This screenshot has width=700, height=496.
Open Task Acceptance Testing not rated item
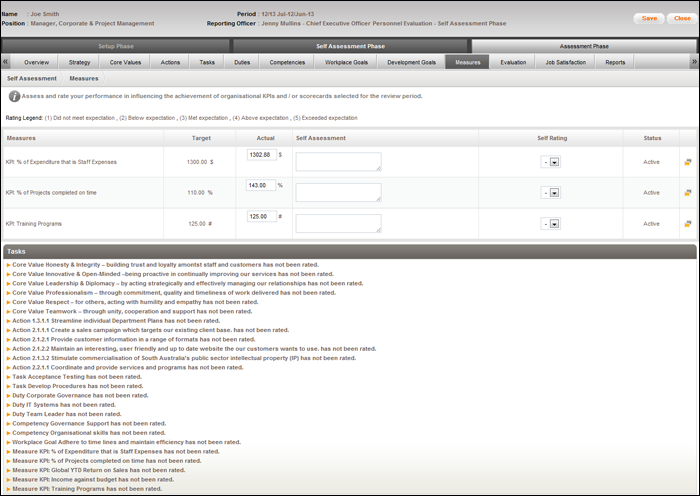coord(77,377)
